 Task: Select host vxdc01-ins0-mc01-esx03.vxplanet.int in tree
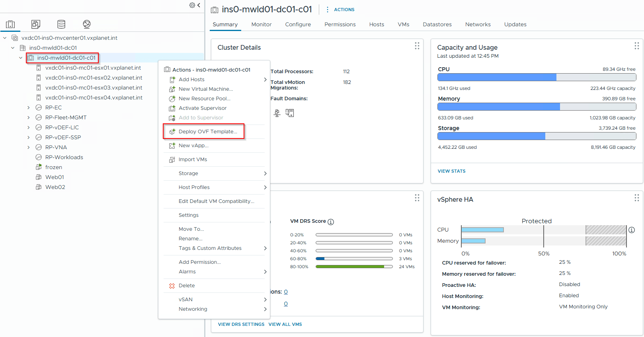[94, 88]
